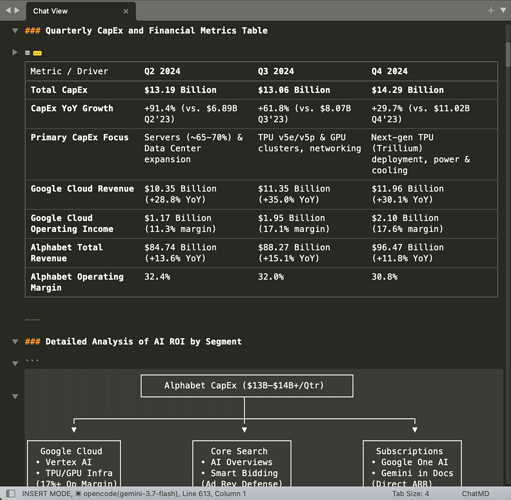The image size is (511, 500).
Task: Click the '+91.4% (vs. $6.89B Q2'23)' cell
Action: 191,114
